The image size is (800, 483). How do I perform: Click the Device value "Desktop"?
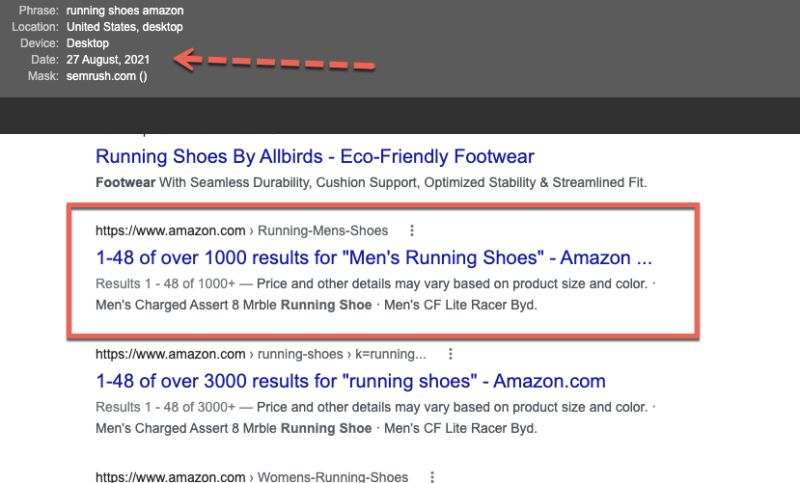(88, 44)
